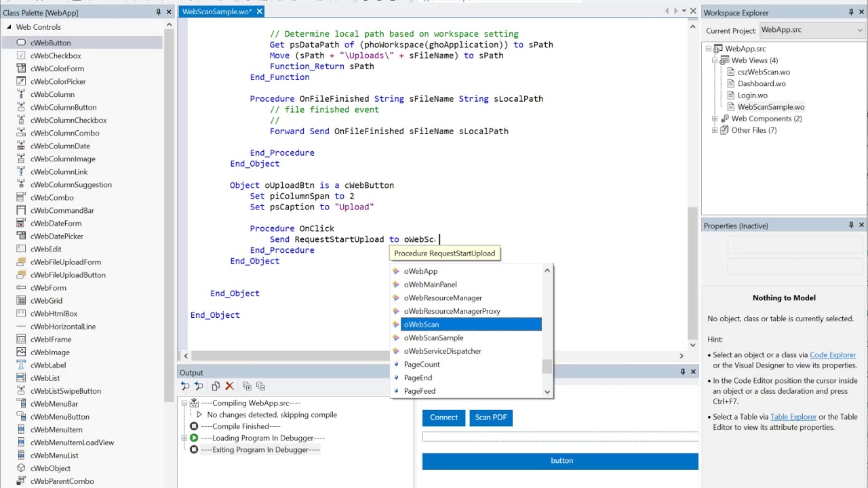The width and height of the screenshot is (868, 488).
Task: Open editor tab list dropdown arrow
Action: [684, 11]
